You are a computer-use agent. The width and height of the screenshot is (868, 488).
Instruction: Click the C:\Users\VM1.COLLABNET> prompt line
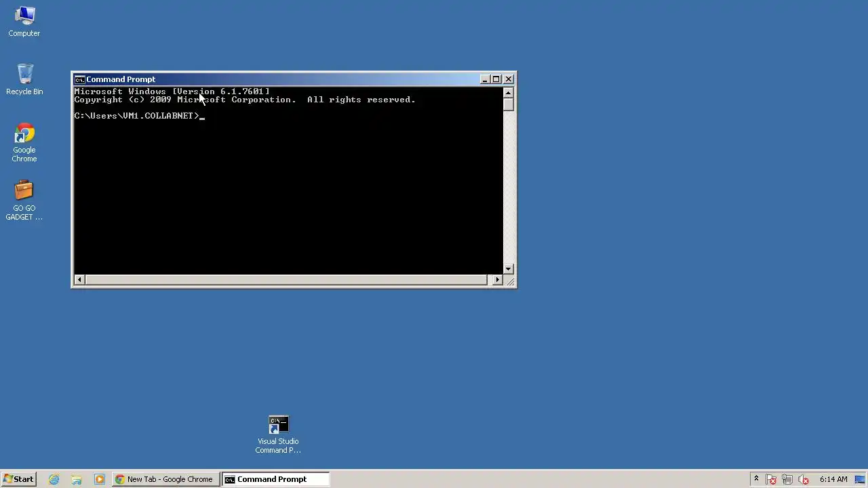coord(136,116)
